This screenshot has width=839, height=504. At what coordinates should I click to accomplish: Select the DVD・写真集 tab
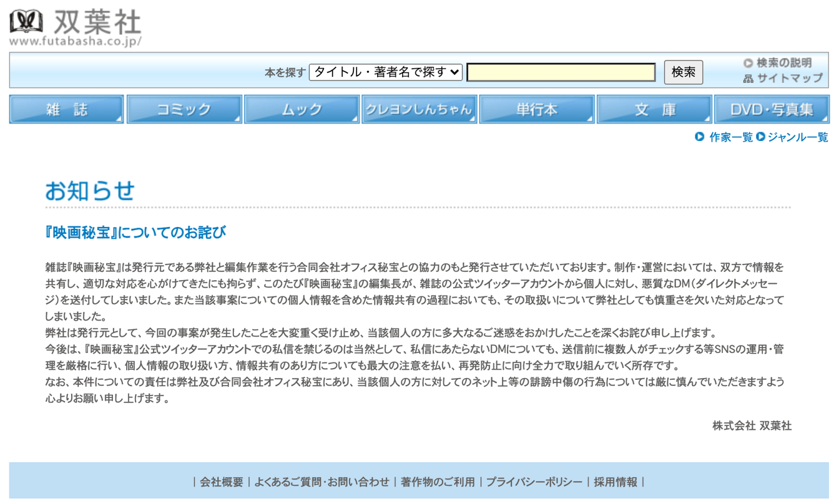click(772, 110)
